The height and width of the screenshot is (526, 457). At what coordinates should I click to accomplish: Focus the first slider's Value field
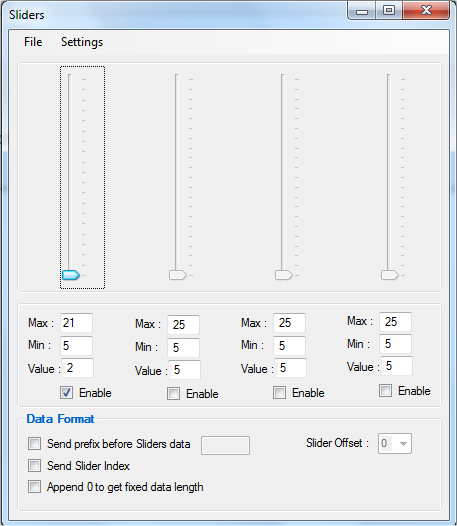pos(78,368)
